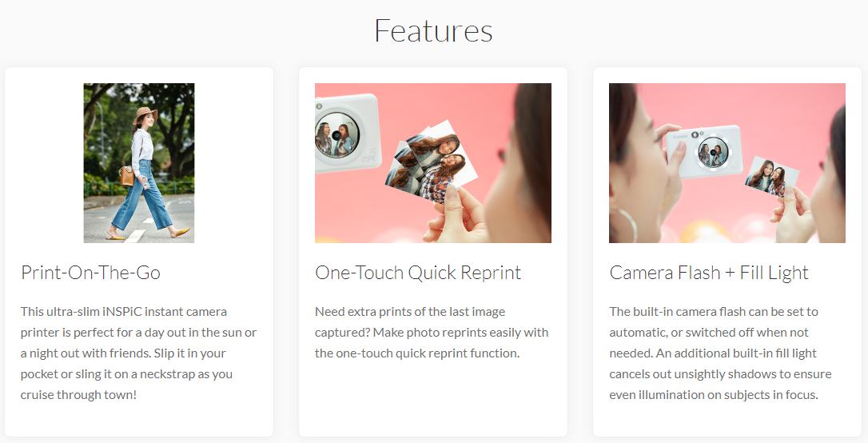Select the Print-On-The-Go title
This screenshot has height=443, width=868.
pos(91,273)
